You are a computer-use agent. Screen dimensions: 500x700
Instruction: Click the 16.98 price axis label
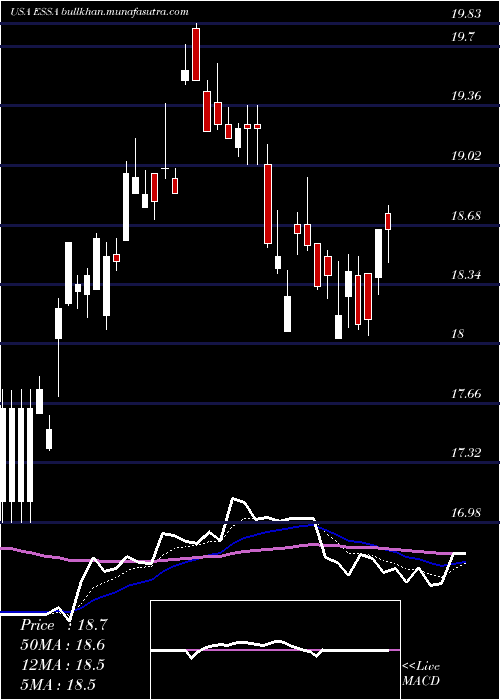click(x=466, y=513)
